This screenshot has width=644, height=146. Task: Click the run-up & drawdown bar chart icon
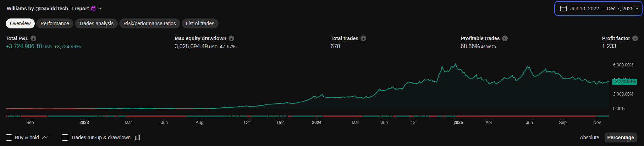tap(137, 137)
